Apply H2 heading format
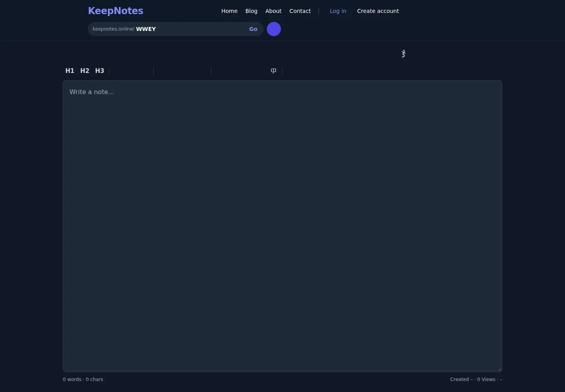The width and height of the screenshot is (565, 392). click(x=85, y=71)
